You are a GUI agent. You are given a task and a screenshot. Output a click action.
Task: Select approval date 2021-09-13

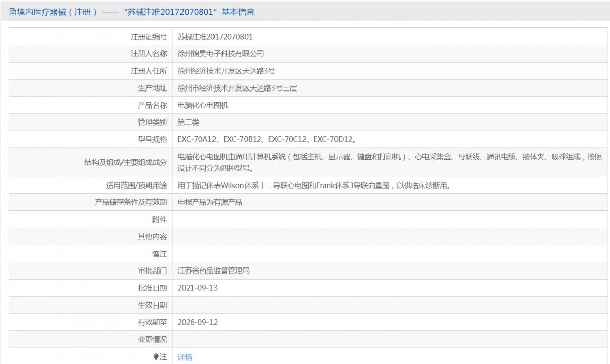pos(198,288)
